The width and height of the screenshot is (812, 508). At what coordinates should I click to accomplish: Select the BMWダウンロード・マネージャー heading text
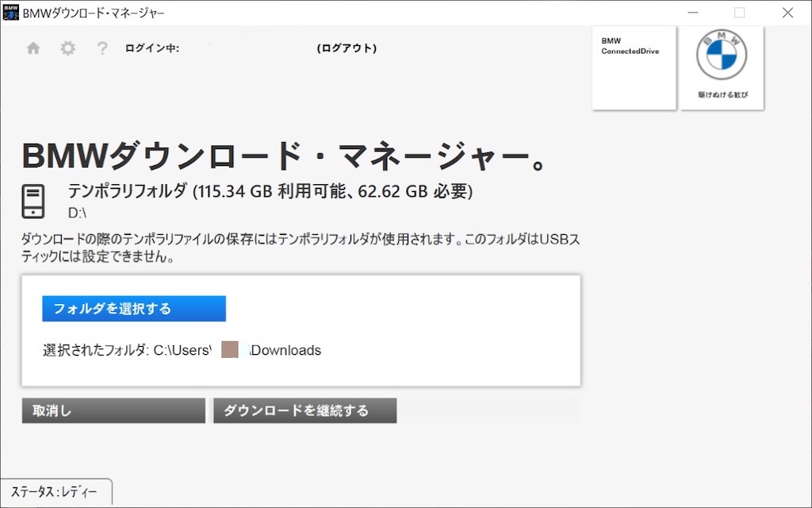[284, 156]
